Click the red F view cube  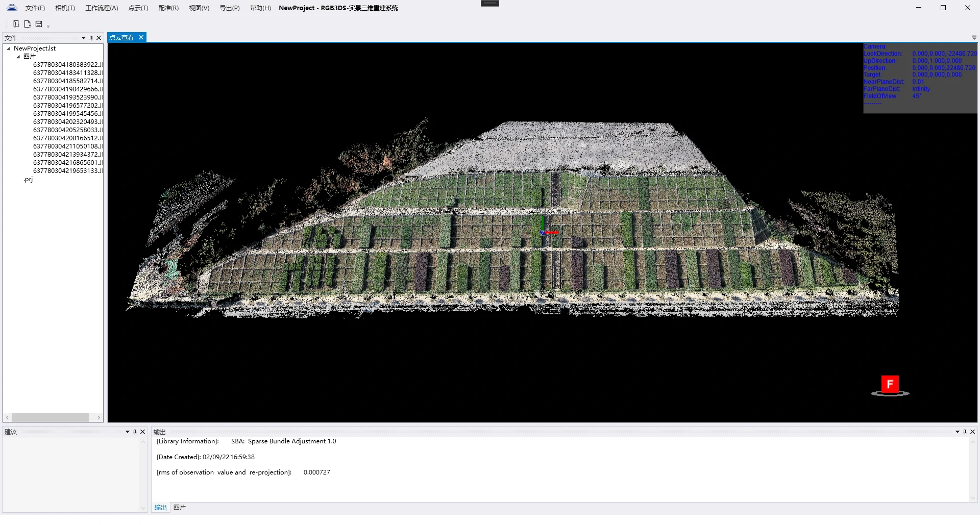click(x=890, y=384)
